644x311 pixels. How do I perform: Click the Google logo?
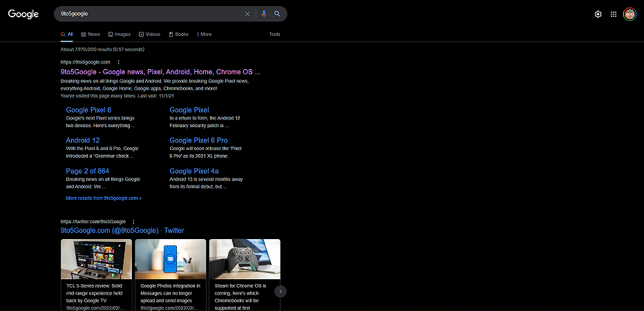click(23, 14)
